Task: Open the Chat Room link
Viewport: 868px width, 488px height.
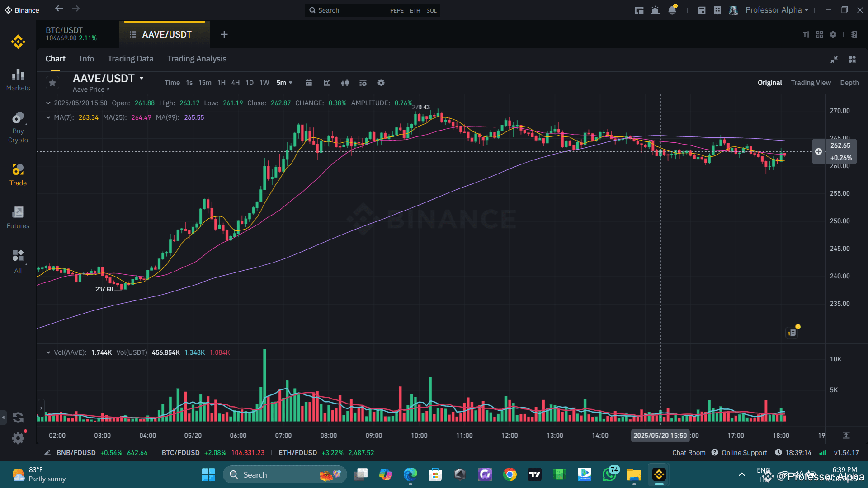Action: coord(689,453)
